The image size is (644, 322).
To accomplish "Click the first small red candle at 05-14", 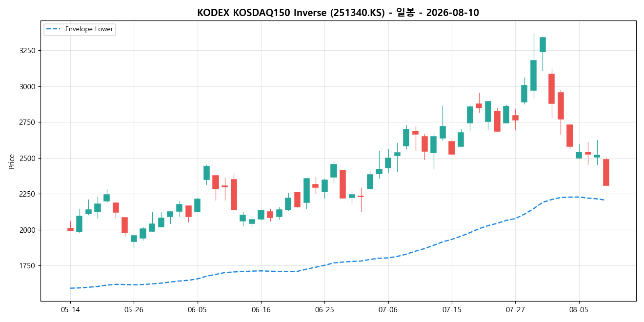I will click(x=70, y=229).
